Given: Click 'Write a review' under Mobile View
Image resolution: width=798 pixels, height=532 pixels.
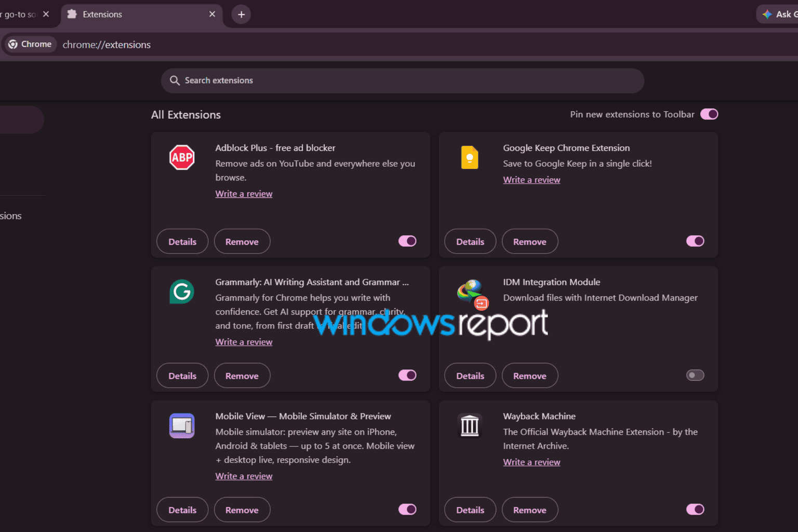Looking at the screenshot, I should pyautogui.click(x=244, y=476).
